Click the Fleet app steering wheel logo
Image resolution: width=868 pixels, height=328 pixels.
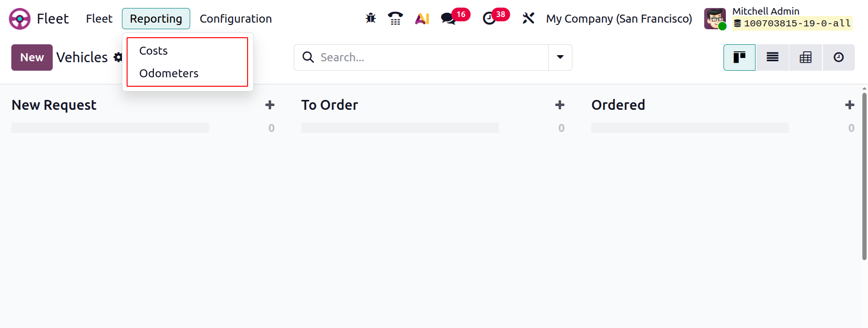click(20, 19)
